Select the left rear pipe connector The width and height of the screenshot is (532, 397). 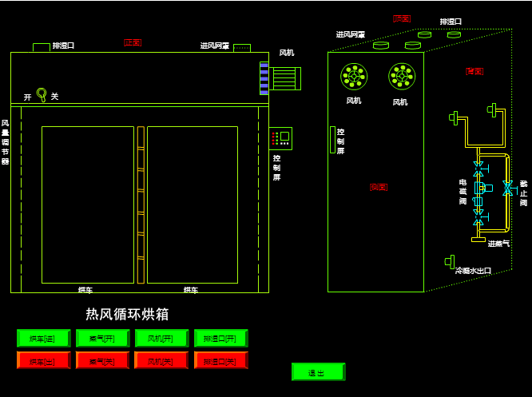tap(454, 118)
